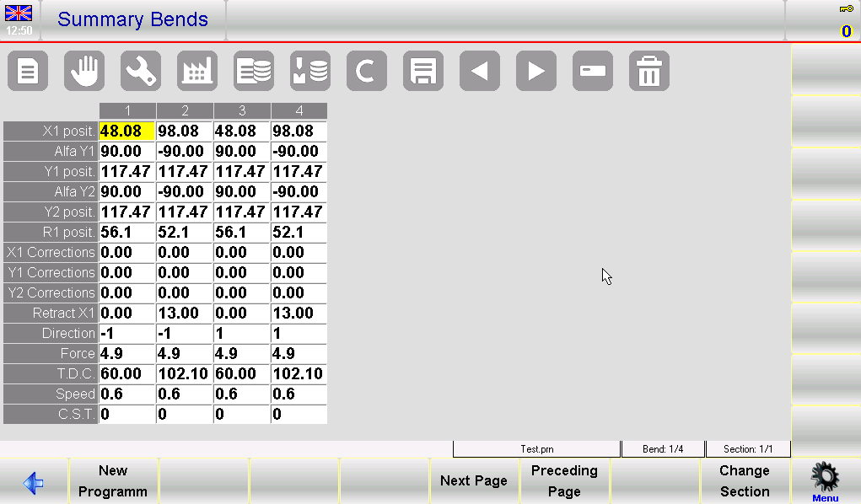The height and width of the screenshot is (504, 861).
Task: Select C.S.T. value in bend 2
Action: (x=185, y=415)
